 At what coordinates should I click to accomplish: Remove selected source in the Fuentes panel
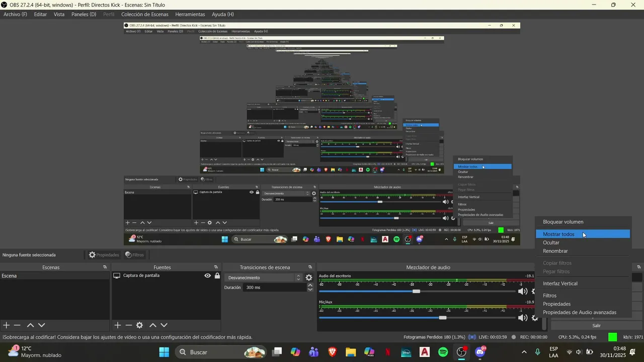[129, 325]
